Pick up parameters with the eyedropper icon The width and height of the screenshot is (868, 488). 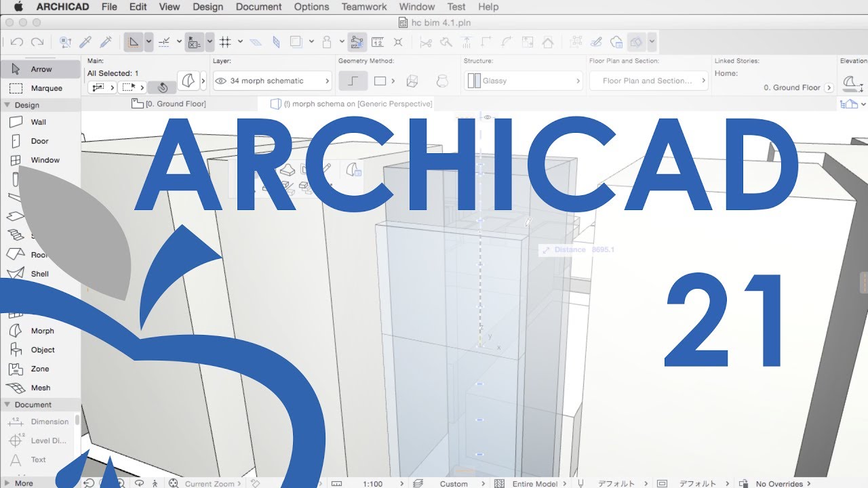pos(86,42)
